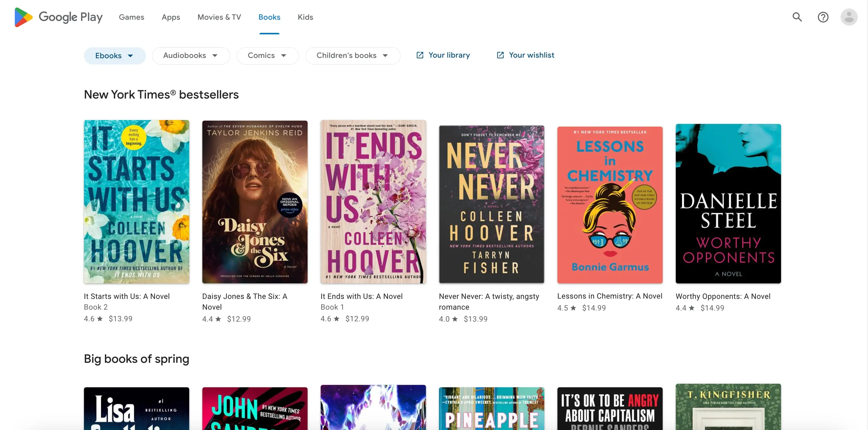868x430 pixels.
Task: Click the 4.0 star rating under Never Never
Action: click(x=448, y=319)
